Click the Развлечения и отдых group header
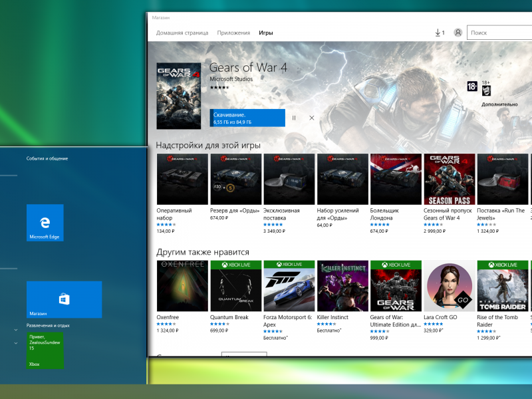 click(48, 325)
